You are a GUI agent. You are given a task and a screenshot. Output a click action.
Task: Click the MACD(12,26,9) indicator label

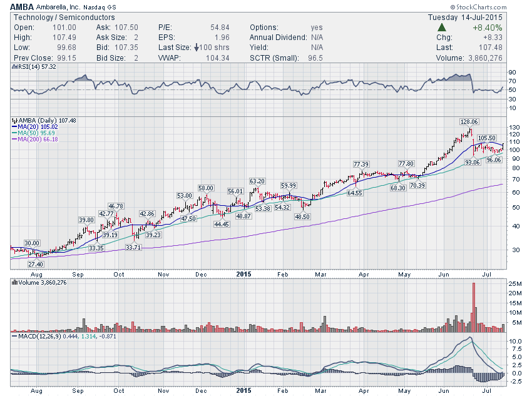point(39,337)
